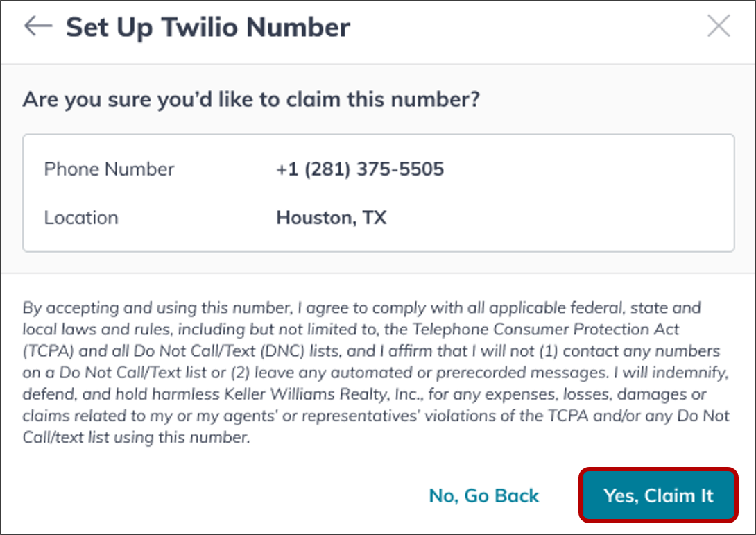This screenshot has width=756, height=535.
Task: Click the Set Up Twilio Number title
Action: pos(208,27)
